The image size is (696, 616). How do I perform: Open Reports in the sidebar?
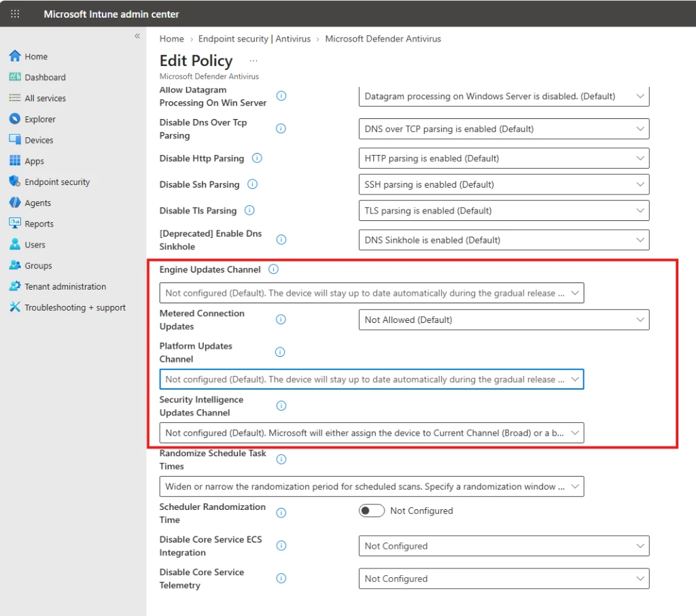point(39,224)
